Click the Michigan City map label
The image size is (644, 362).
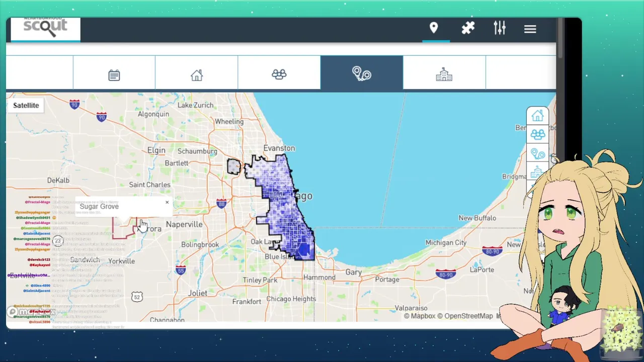(446, 243)
